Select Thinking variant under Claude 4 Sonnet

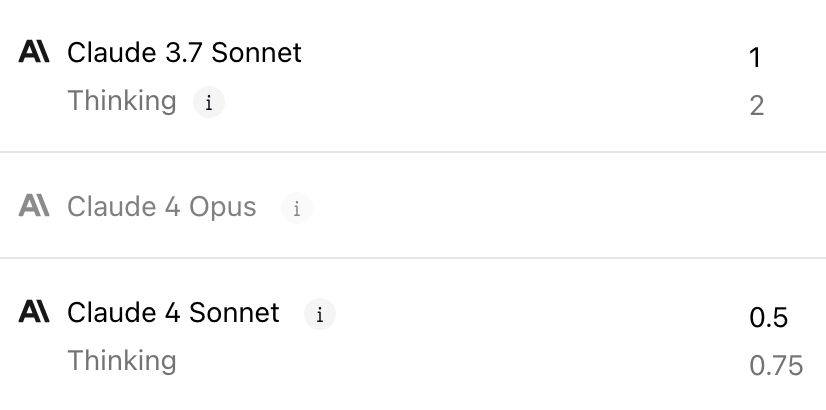pyautogui.click(x=121, y=360)
